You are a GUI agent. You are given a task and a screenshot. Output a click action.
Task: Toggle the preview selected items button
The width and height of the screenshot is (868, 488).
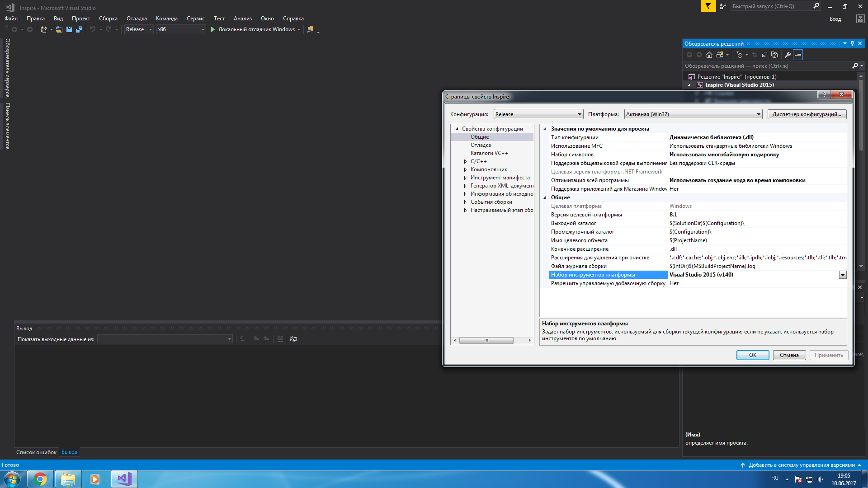[798, 55]
